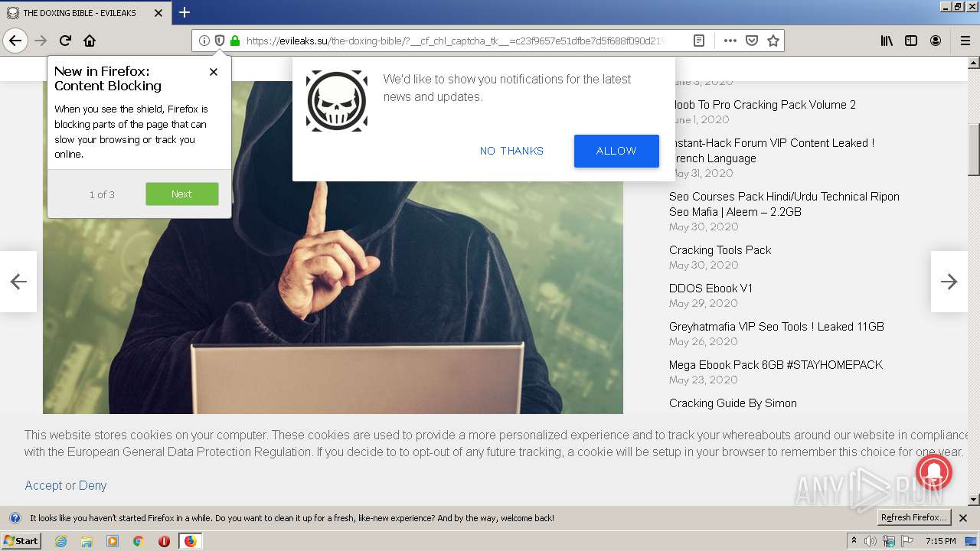Viewport: 980px width, 551px height.
Task: Open the Firefox hamburger menu
Action: click(965, 41)
